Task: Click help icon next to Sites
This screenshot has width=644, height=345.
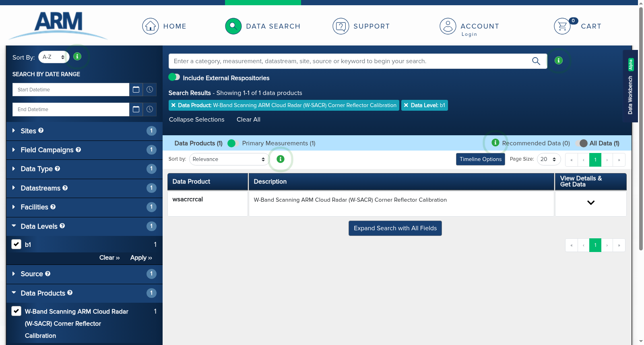Action: pos(41,130)
